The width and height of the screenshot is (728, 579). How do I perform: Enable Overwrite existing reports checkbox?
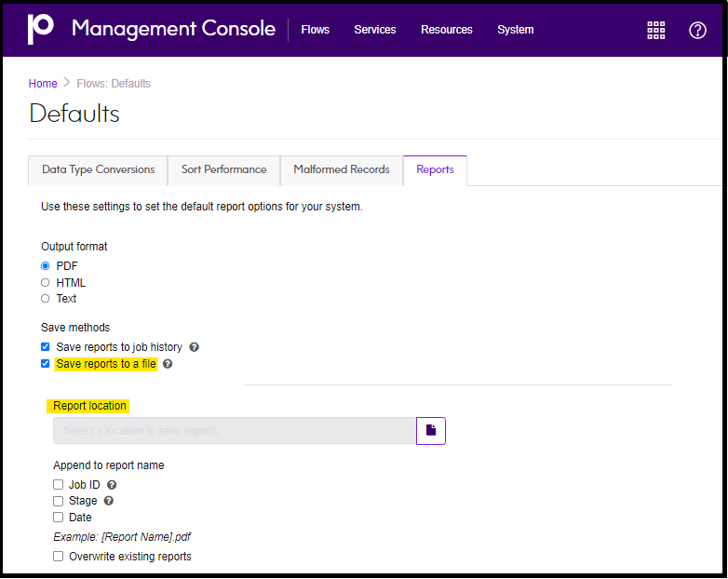coord(59,557)
